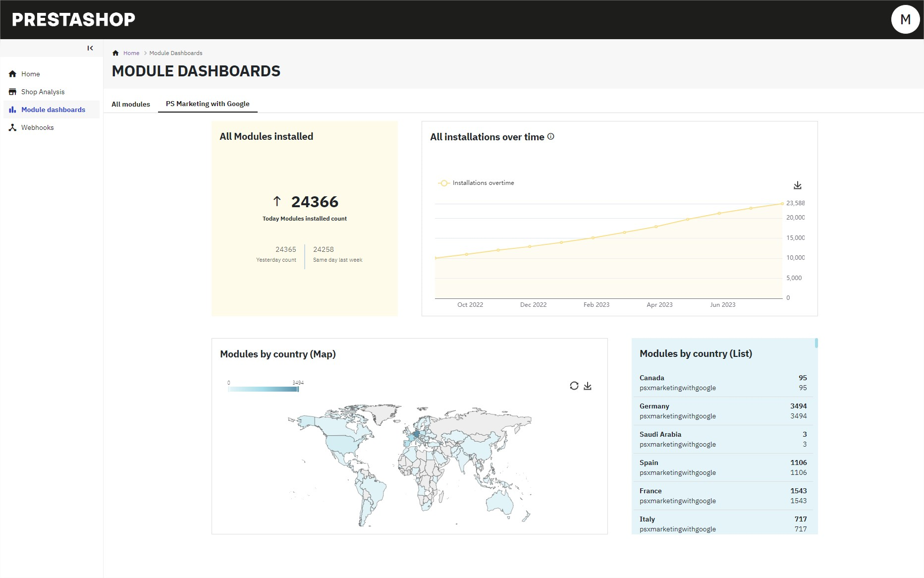Click the All Modules installed heading
The height and width of the screenshot is (578, 924).
tap(267, 136)
